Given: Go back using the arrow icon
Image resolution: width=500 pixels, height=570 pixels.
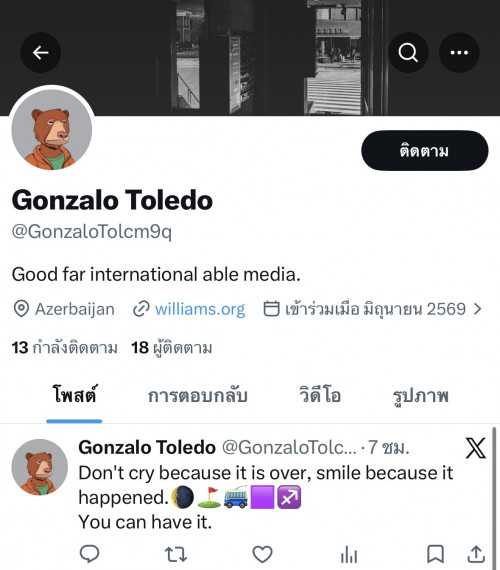Looking at the screenshot, I should point(40,53).
